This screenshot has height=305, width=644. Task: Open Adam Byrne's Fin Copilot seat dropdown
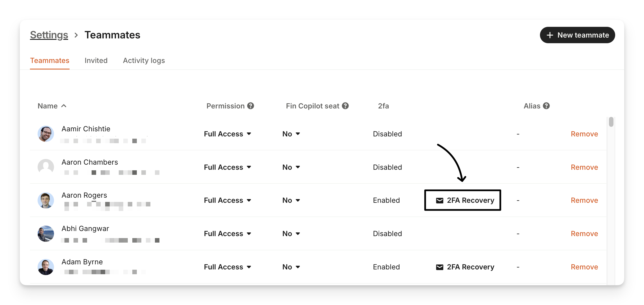291,267
